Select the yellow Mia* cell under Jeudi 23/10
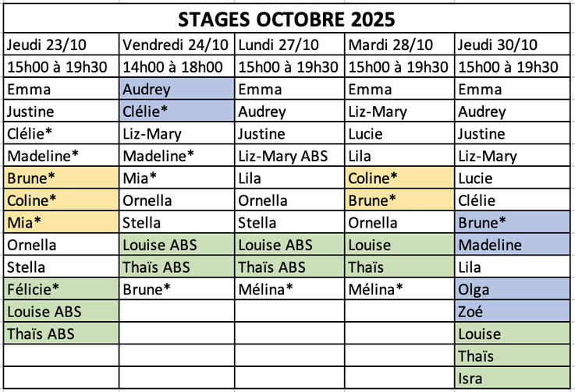The width and height of the screenshot is (575, 392). tap(61, 223)
